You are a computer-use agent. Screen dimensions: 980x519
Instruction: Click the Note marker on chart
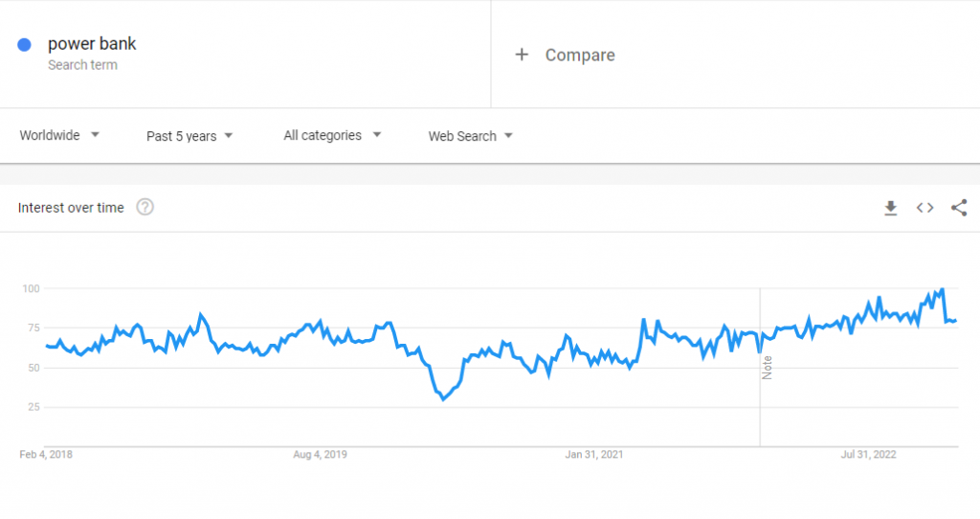pos(767,368)
